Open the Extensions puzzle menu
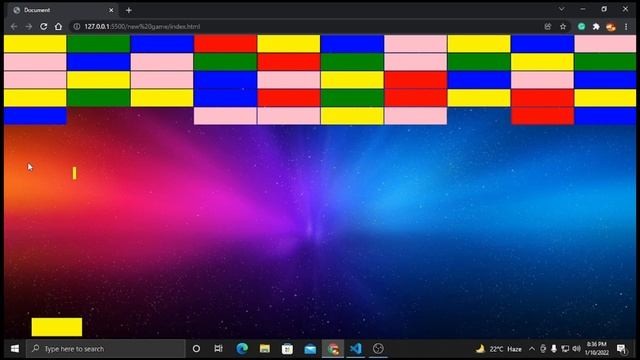 point(596,27)
